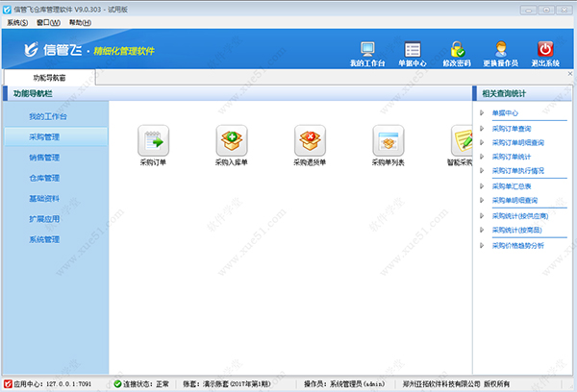Open 采购价格趋势分析 in the right panel
This screenshot has height=392, width=577.
(518, 245)
